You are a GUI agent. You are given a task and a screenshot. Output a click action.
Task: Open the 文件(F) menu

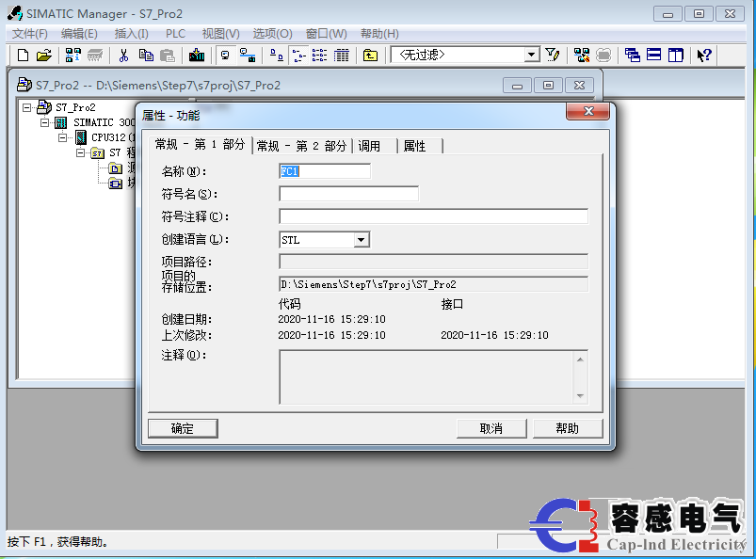[x=30, y=34]
